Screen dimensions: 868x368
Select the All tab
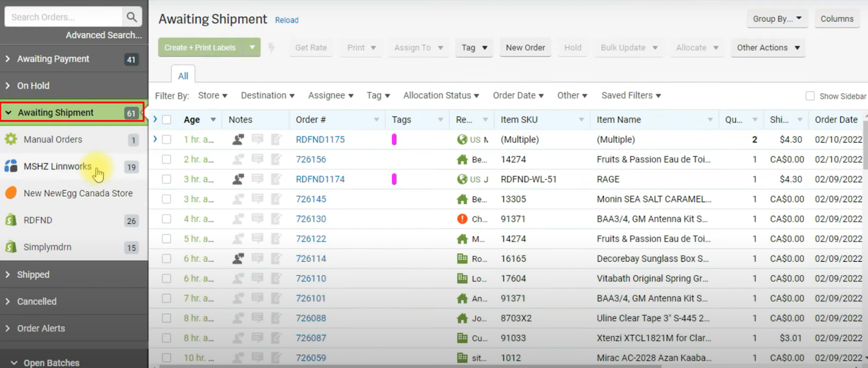(x=183, y=76)
